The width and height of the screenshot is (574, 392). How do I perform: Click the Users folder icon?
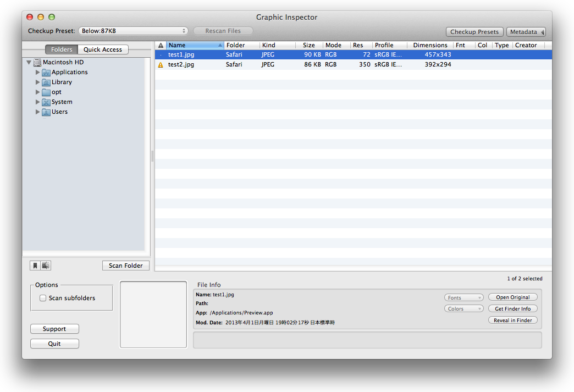click(46, 112)
